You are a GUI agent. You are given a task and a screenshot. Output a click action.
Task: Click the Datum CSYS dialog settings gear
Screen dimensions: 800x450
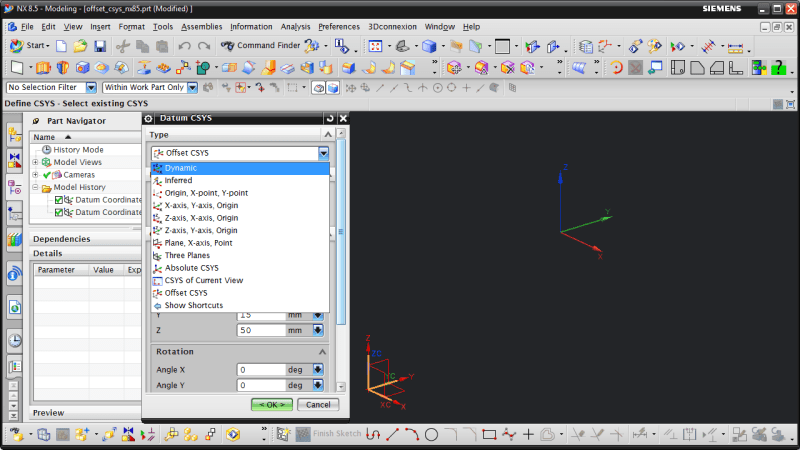(150, 118)
